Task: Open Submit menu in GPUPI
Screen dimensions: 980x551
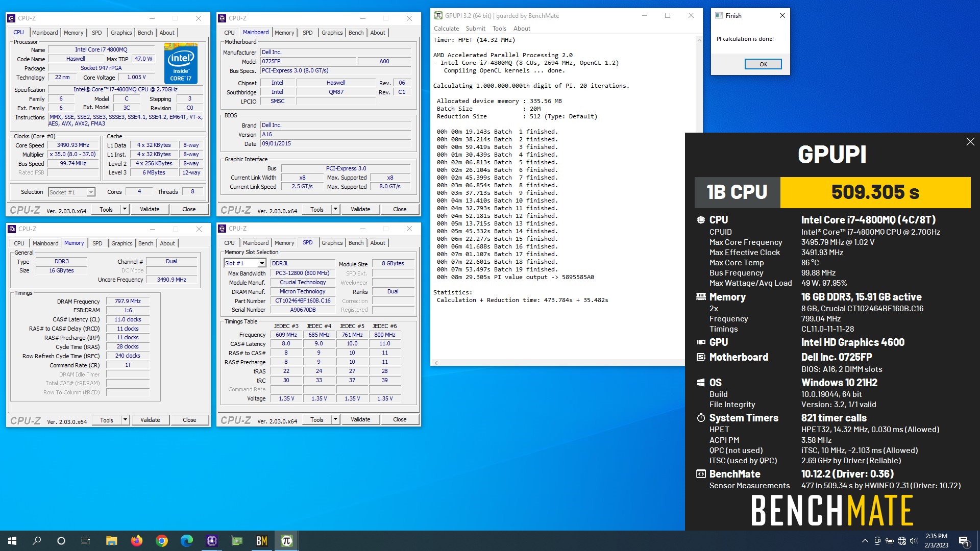Action: tap(475, 29)
